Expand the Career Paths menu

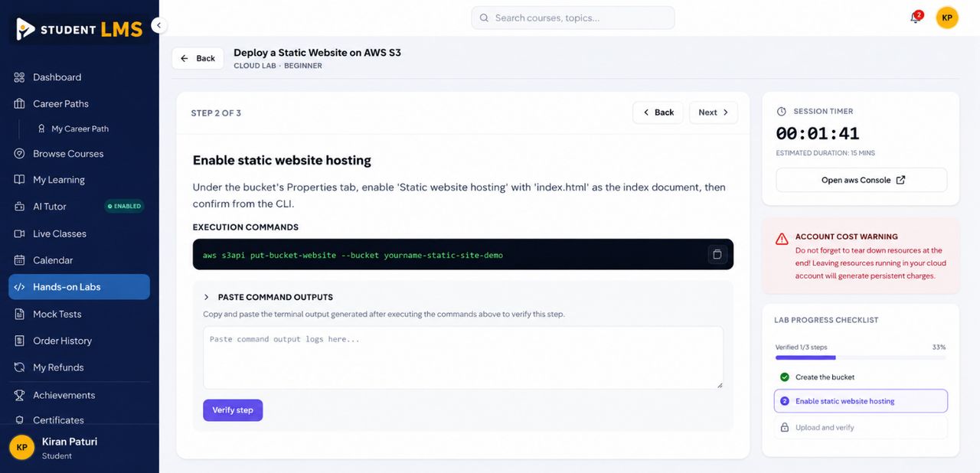point(79,104)
